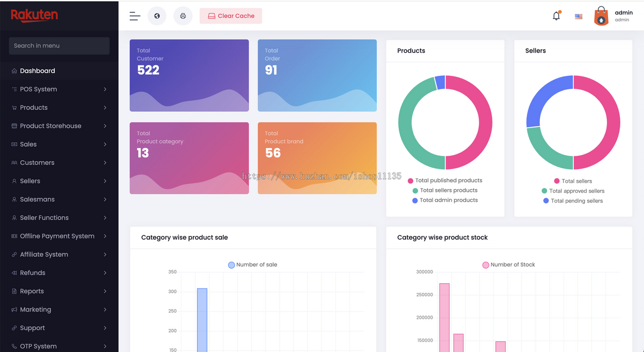
Task: Click the pink segment of Products donut
Action: click(x=485, y=123)
